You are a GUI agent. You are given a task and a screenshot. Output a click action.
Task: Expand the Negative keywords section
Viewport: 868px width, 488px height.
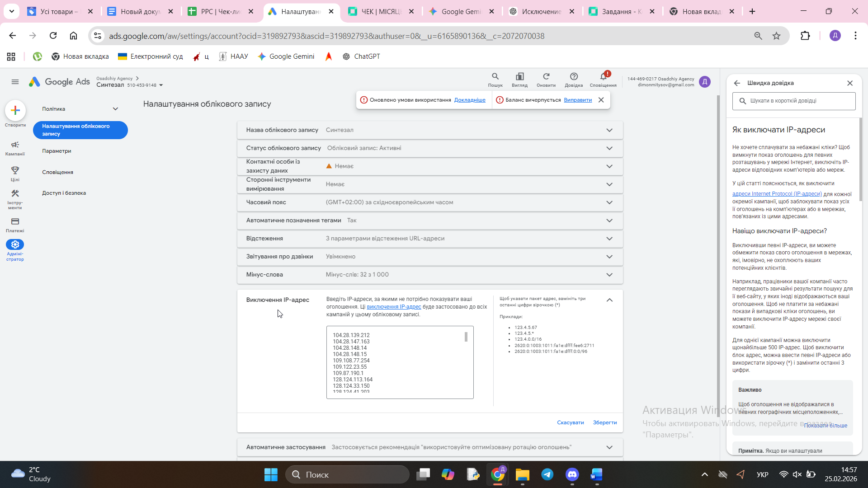point(609,275)
